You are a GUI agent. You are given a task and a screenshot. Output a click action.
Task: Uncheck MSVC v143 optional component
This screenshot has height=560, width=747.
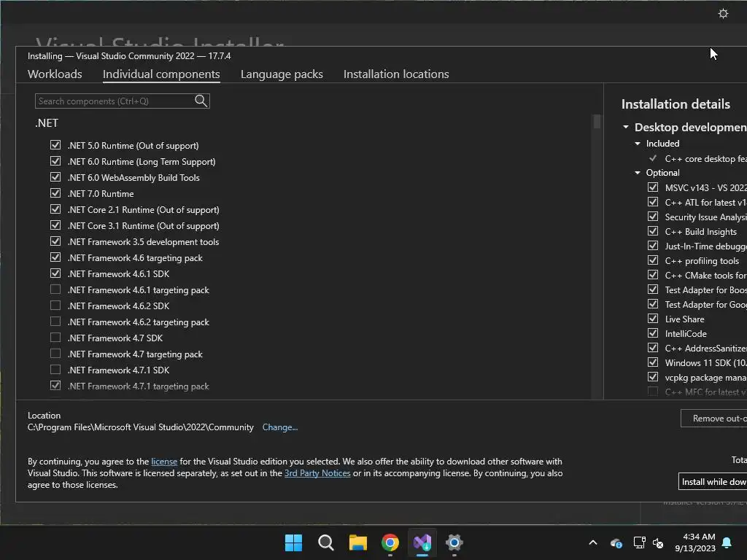pos(653,187)
